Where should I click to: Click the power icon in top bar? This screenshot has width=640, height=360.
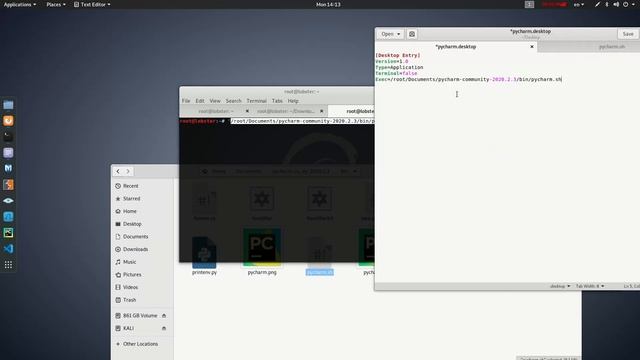[626, 4]
